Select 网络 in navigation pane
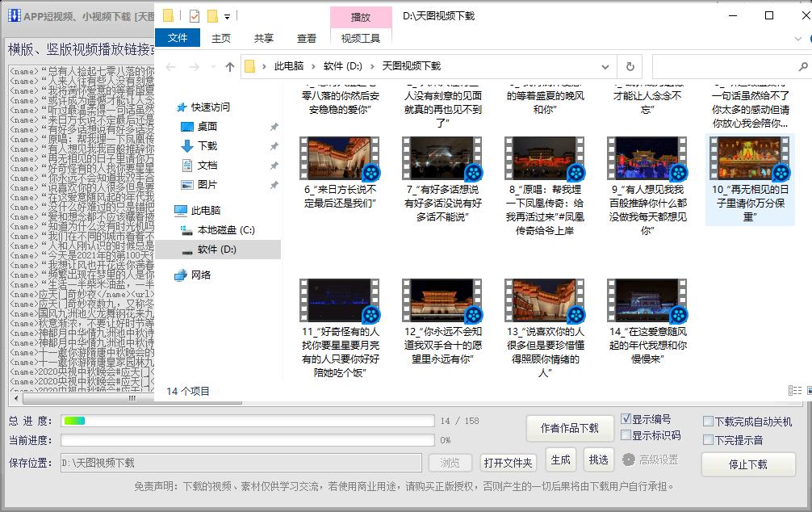 (201, 275)
